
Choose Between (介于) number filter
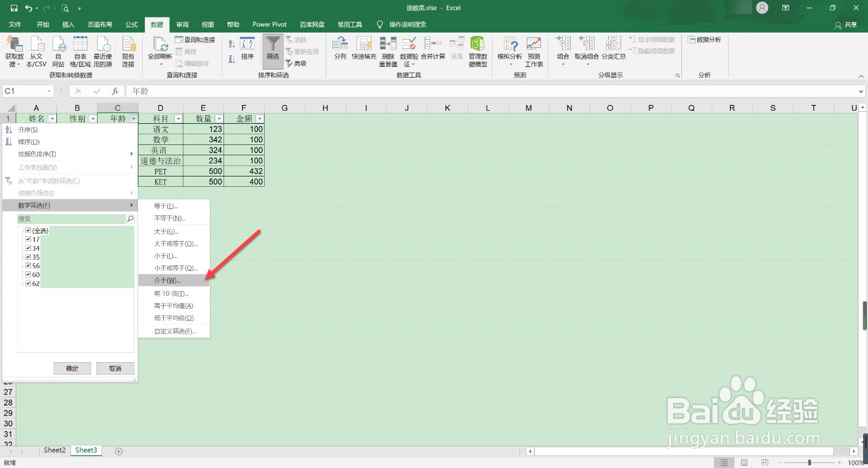174,280
